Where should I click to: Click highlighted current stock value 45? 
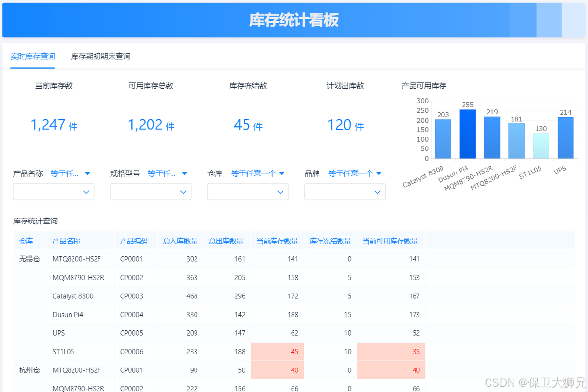[x=277, y=352]
